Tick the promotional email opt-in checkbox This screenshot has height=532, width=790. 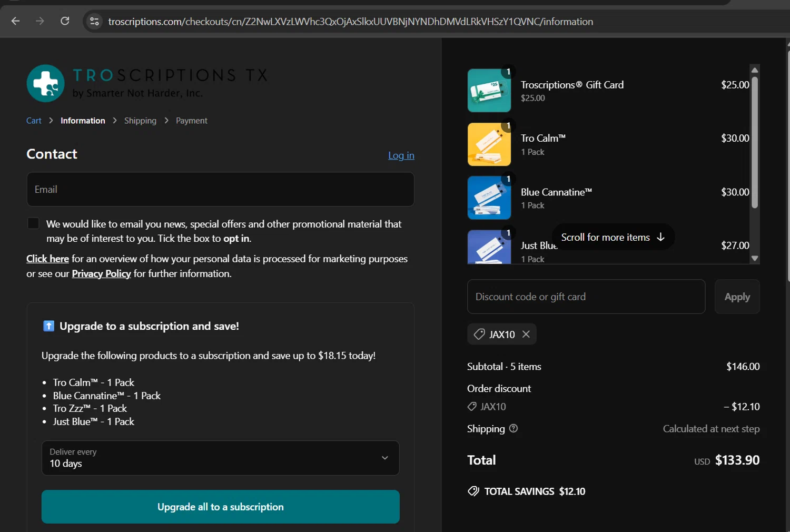tap(33, 223)
